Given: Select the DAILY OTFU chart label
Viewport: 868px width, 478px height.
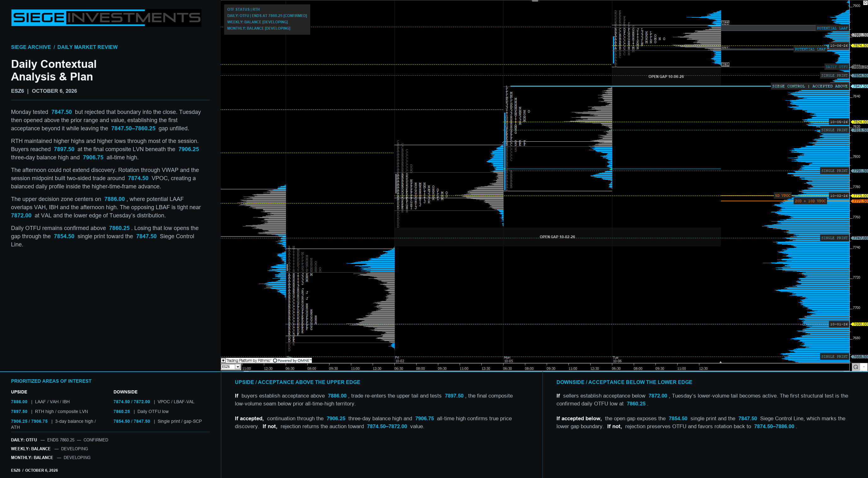Looking at the screenshot, I should click(836, 67).
